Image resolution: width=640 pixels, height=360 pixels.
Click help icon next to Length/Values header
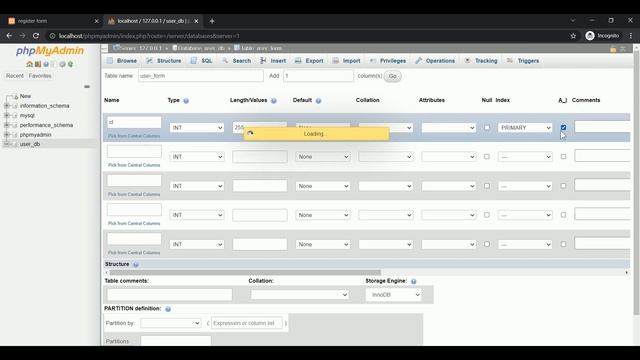pos(274,100)
